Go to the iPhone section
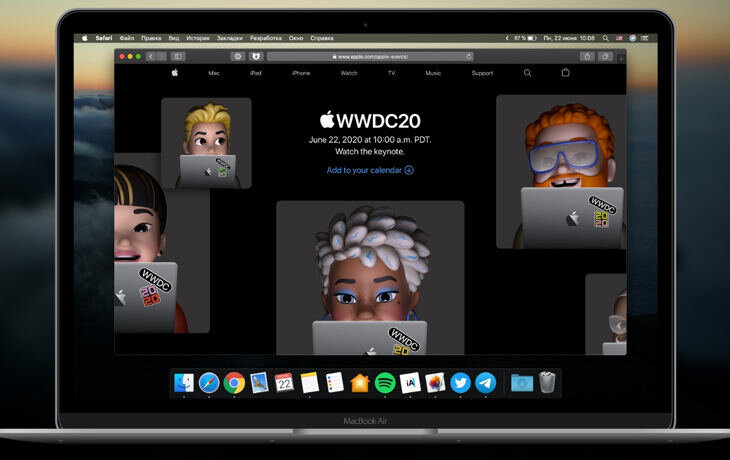730x460 pixels. pos(301,73)
